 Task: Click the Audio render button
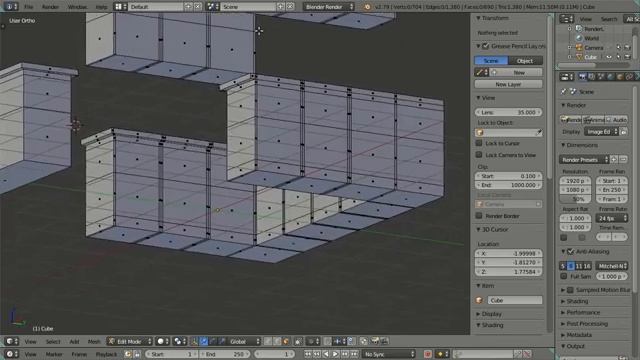616,120
